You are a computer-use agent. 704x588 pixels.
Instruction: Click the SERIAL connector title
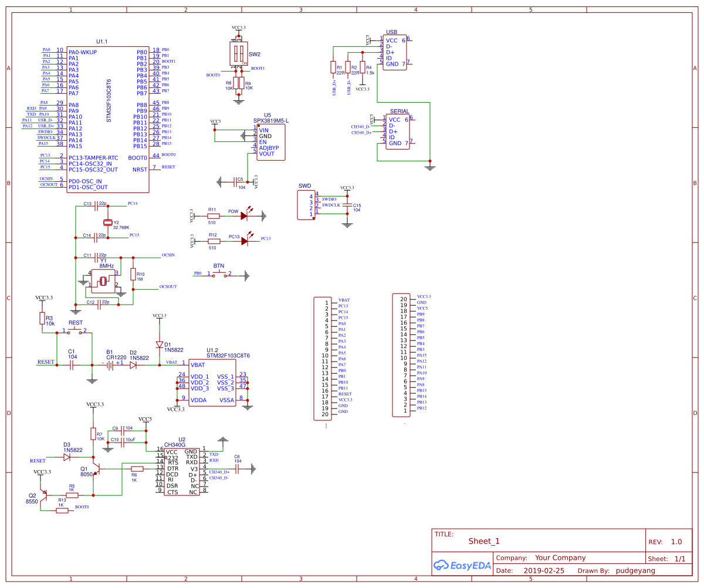tap(400, 111)
